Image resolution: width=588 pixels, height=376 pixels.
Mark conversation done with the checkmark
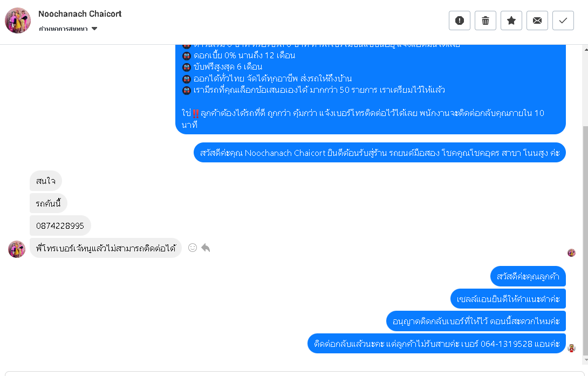pyautogui.click(x=563, y=20)
